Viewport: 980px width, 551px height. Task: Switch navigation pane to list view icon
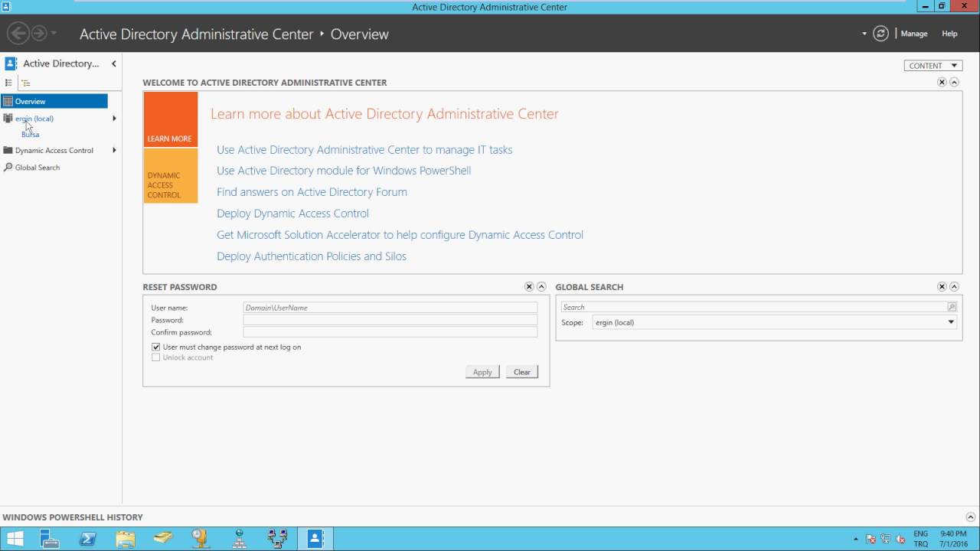pos(9,83)
